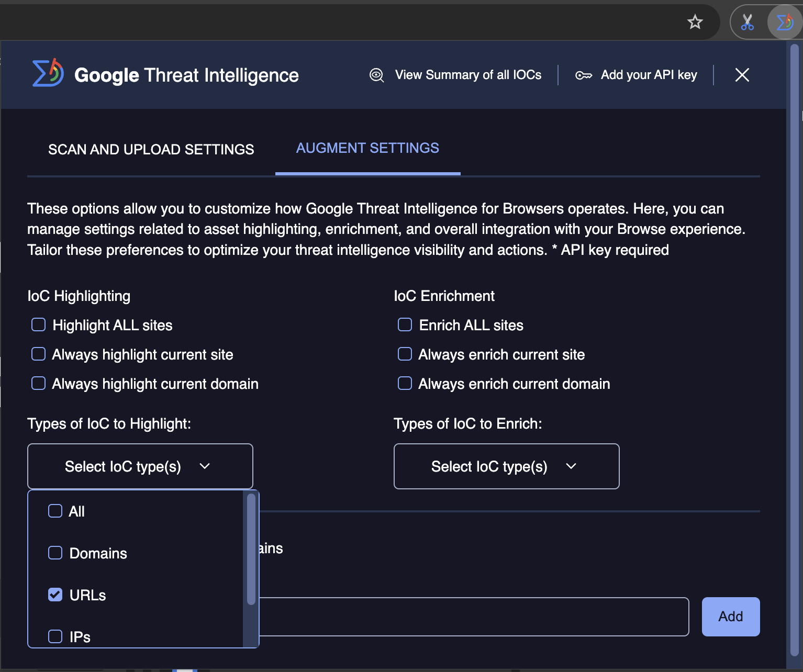
Task: Check Always highlight current domain
Action: point(39,384)
